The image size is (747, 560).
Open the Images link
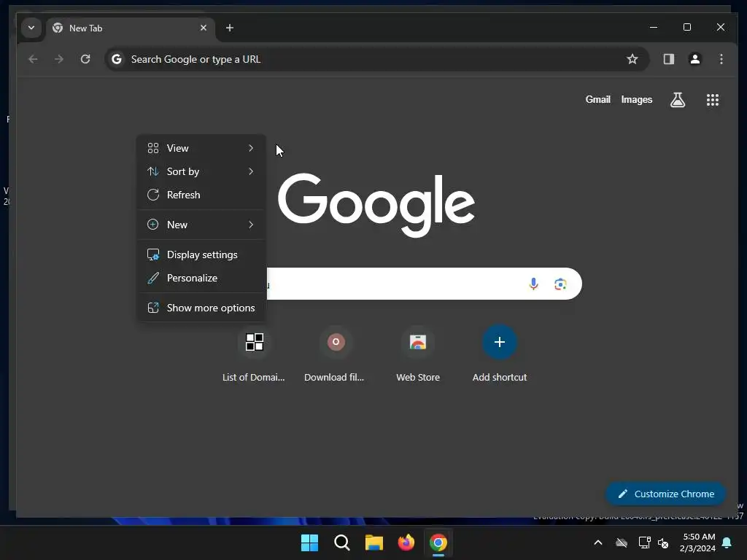[636, 99]
